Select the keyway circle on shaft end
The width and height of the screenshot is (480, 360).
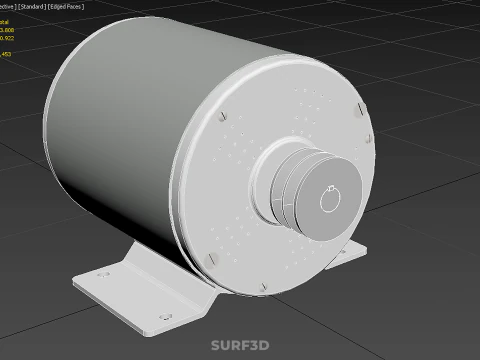[330, 199]
